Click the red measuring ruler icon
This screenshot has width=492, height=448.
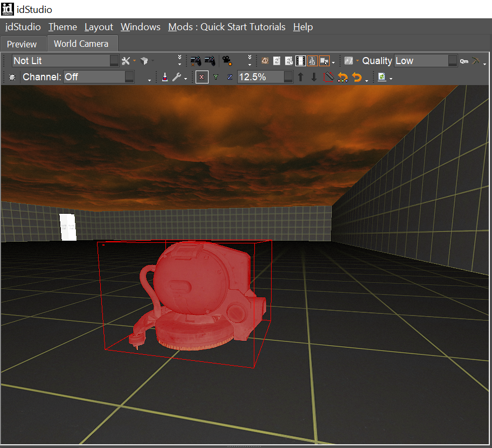coord(329,77)
